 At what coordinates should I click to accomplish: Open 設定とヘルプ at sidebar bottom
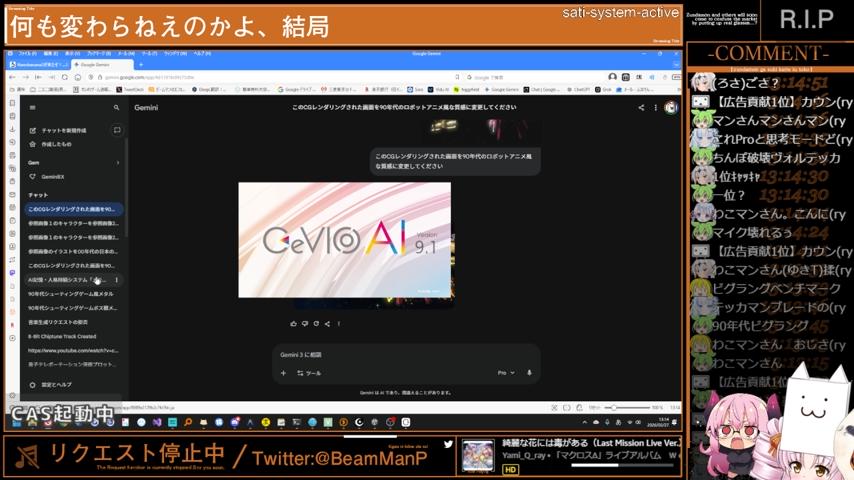[x=50, y=385]
